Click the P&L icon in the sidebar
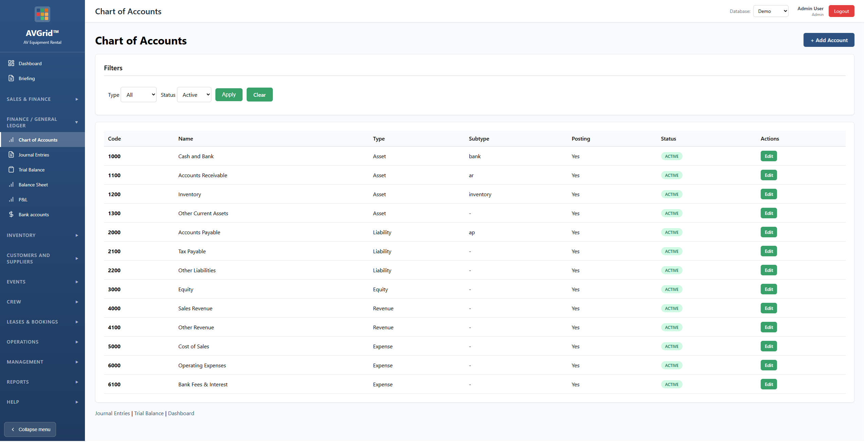Screen dimensions: 868x442 pyautogui.click(x=11, y=199)
